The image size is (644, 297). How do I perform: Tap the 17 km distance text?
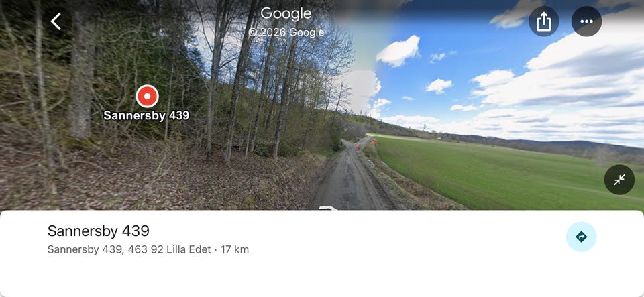click(235, 249)
